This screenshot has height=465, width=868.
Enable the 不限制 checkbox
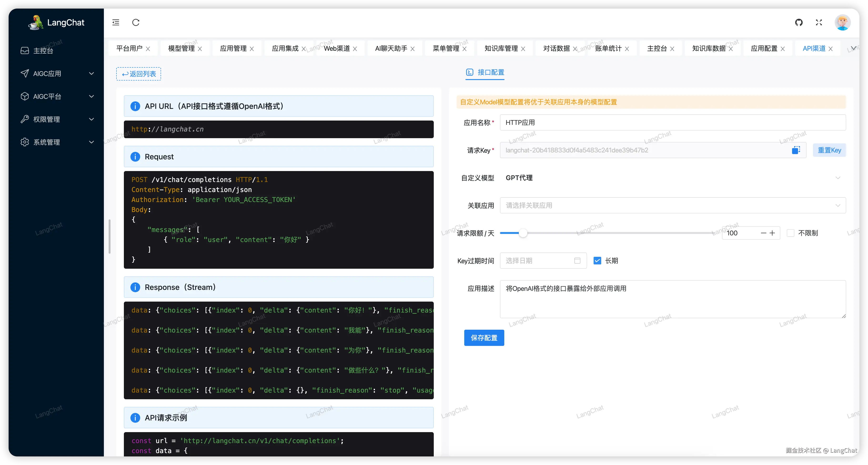pos(791,233)
